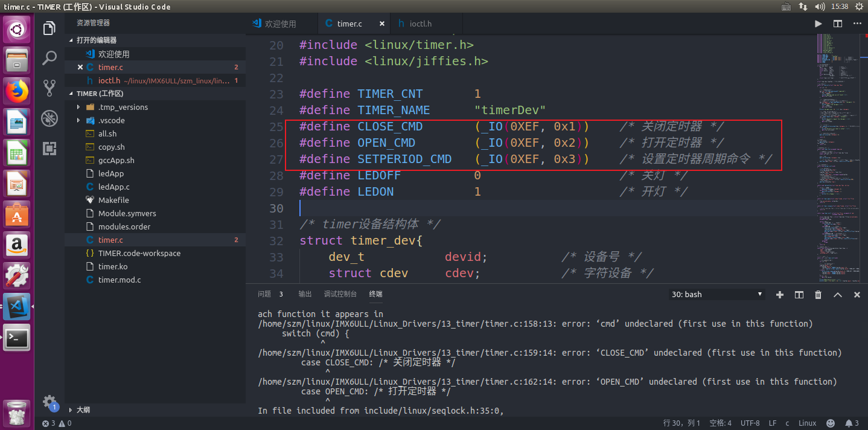Select the 终端 panel tab
Image resolution: width=868 pixels, height=430 pixels.
point(375,294)
